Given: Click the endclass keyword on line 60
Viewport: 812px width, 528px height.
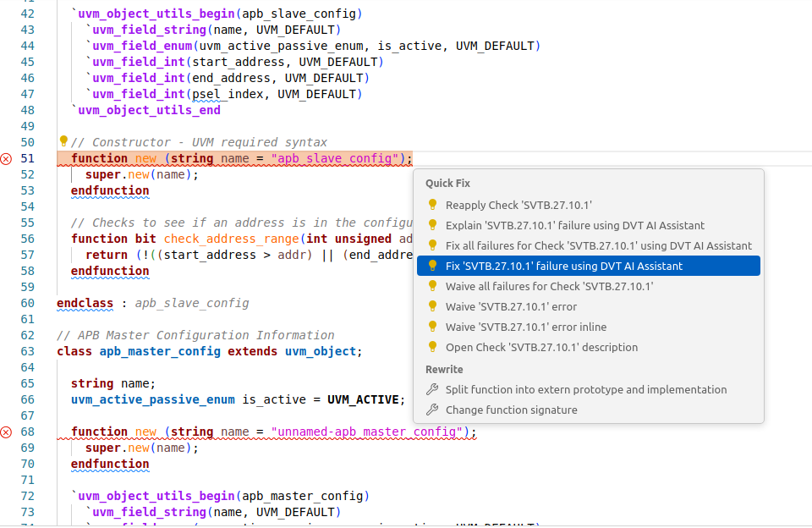Looking at the screenshot, I should point(85,303).
